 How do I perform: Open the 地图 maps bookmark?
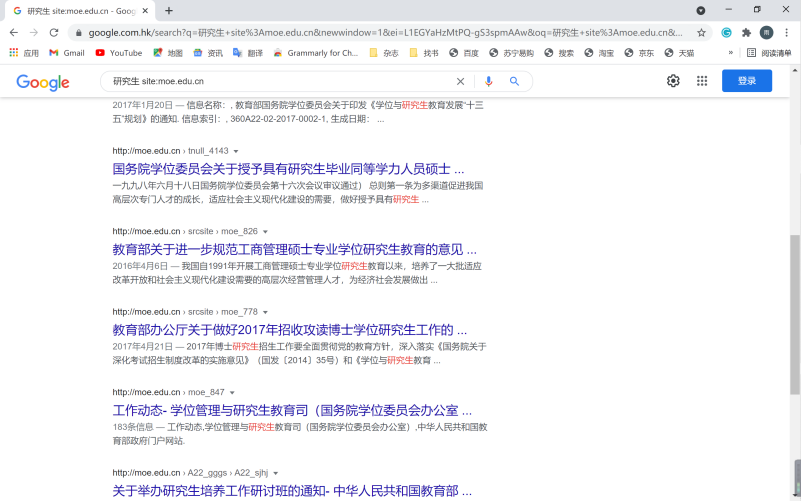pos(168,53)
